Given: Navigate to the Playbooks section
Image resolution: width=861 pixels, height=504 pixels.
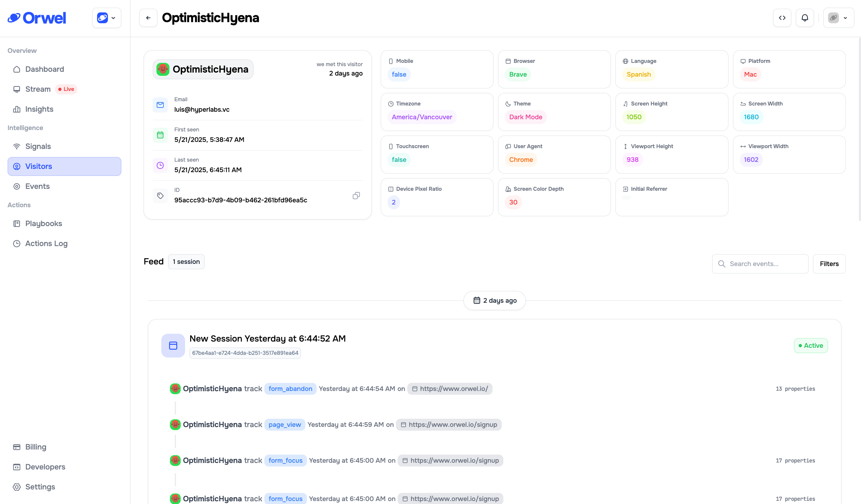Looking at the screenshot, I should coord(43,223).
